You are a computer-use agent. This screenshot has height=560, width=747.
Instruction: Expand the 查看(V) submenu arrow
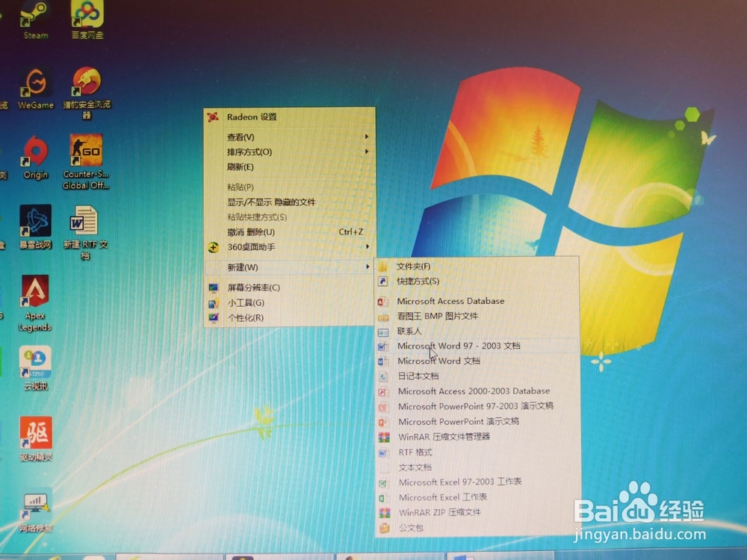[366, 137]
